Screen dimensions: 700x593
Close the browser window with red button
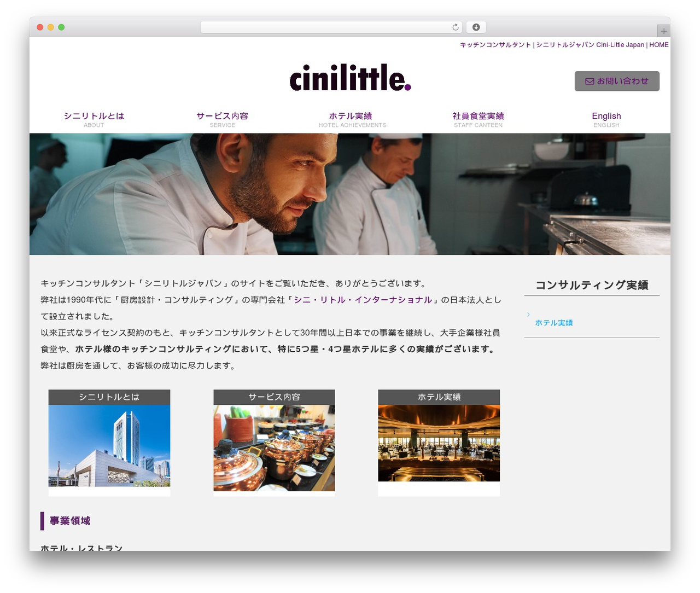(40, 27)
